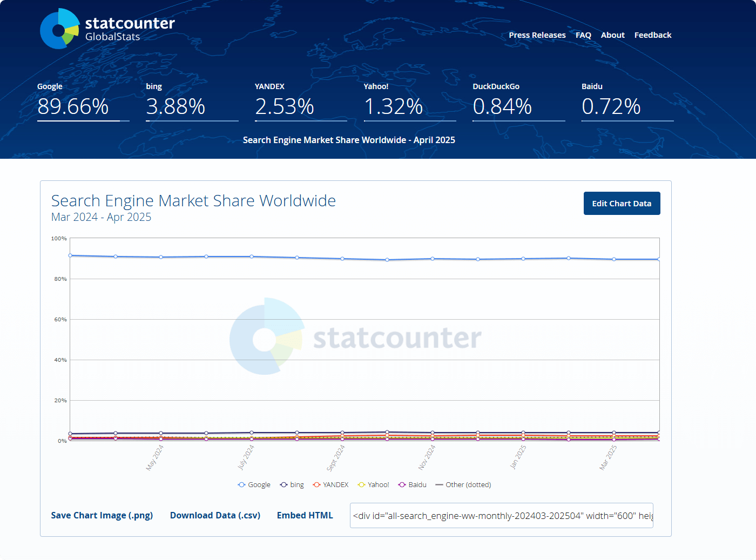Toggle Other (dotted) series in legend
Image resolution: width=756 pixels, height=560 pixels.
(x=463, y=485)
